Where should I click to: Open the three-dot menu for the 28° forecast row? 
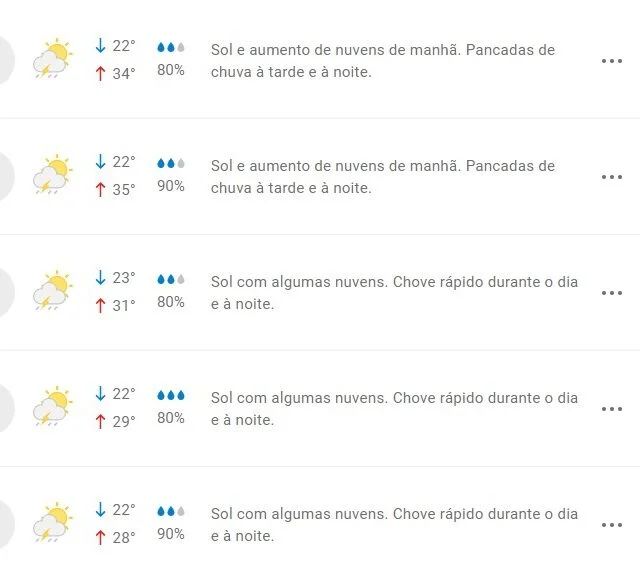(x=612, y=525)
